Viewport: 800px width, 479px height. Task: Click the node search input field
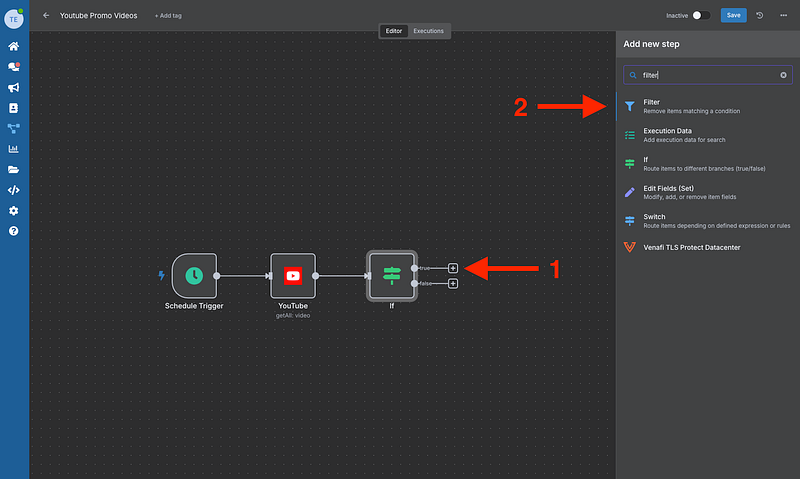click(705, 75)
